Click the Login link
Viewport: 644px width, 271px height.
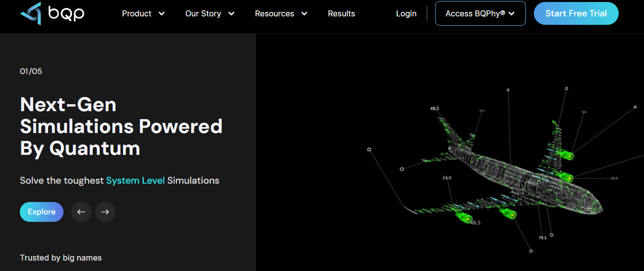pos(406,13)
